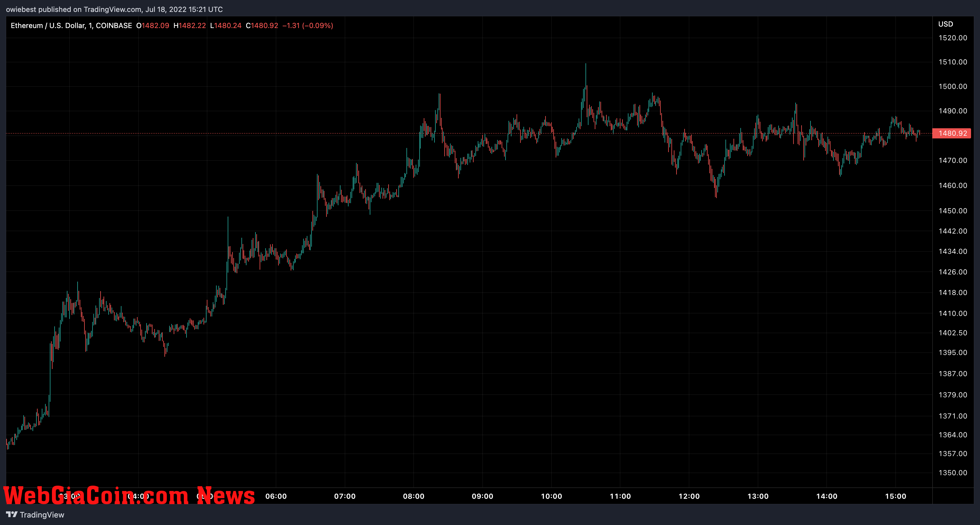The height and width of the screenshot is (525, 980).
Task: Click the 1387.00 price axis label
Action: coord(953,374)
